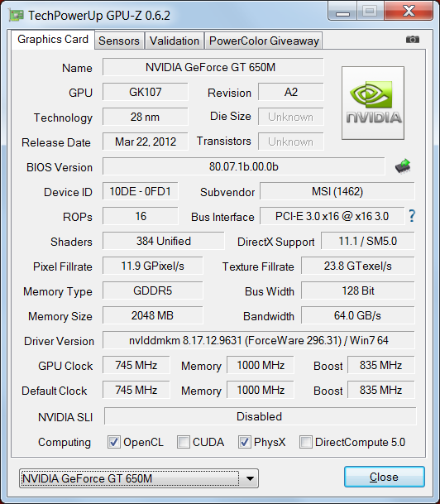Click the BIOS save chip icon
Screen dimensions: 440x504
[403, 166]
